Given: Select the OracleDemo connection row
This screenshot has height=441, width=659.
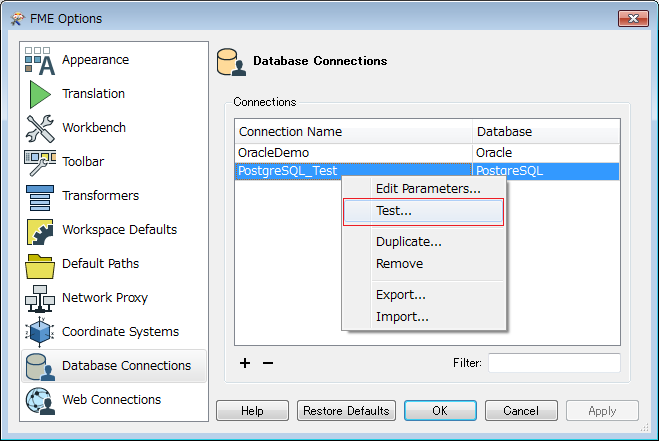Looking at the screenshot, I should point(427,153).
